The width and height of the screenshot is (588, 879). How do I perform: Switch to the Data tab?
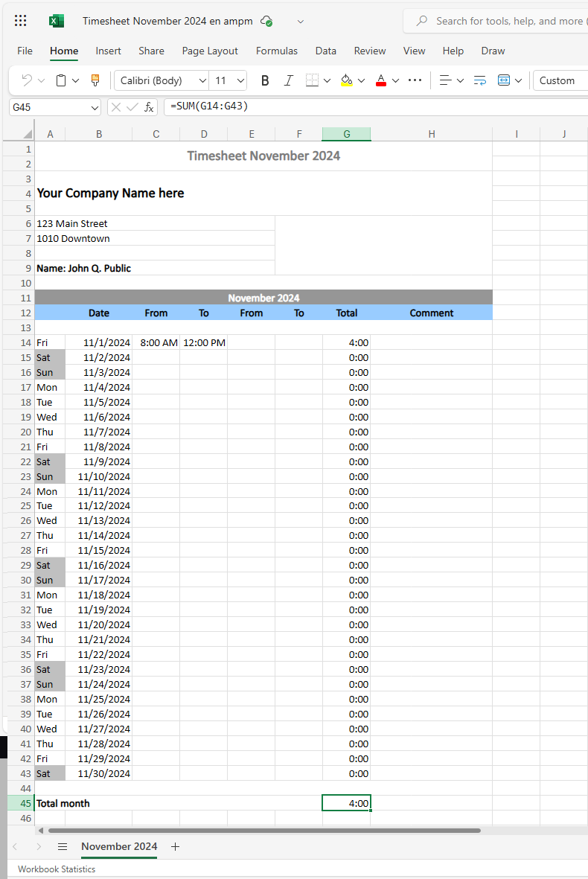click(x=326, y=51)
